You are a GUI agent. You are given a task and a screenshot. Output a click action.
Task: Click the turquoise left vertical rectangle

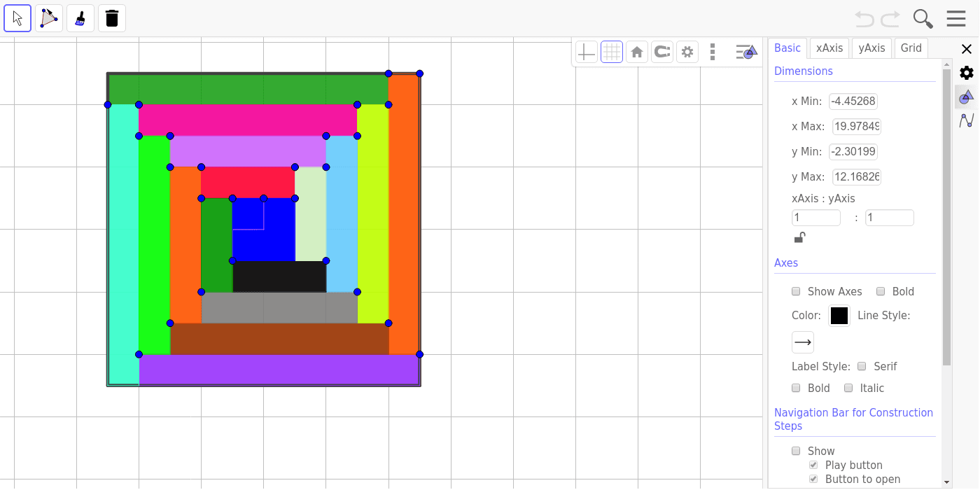123,244
